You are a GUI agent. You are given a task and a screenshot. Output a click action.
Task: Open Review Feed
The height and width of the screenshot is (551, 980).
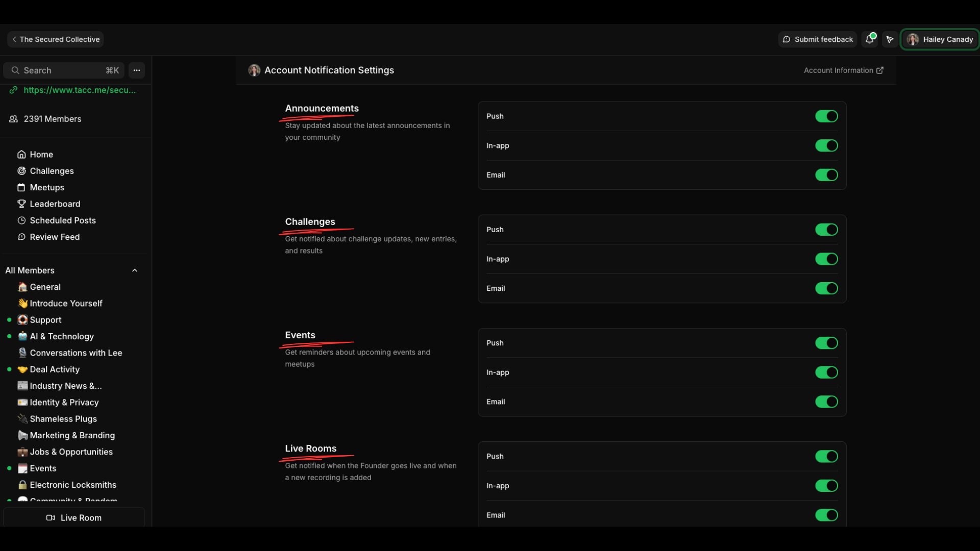[x=55, y=237]
